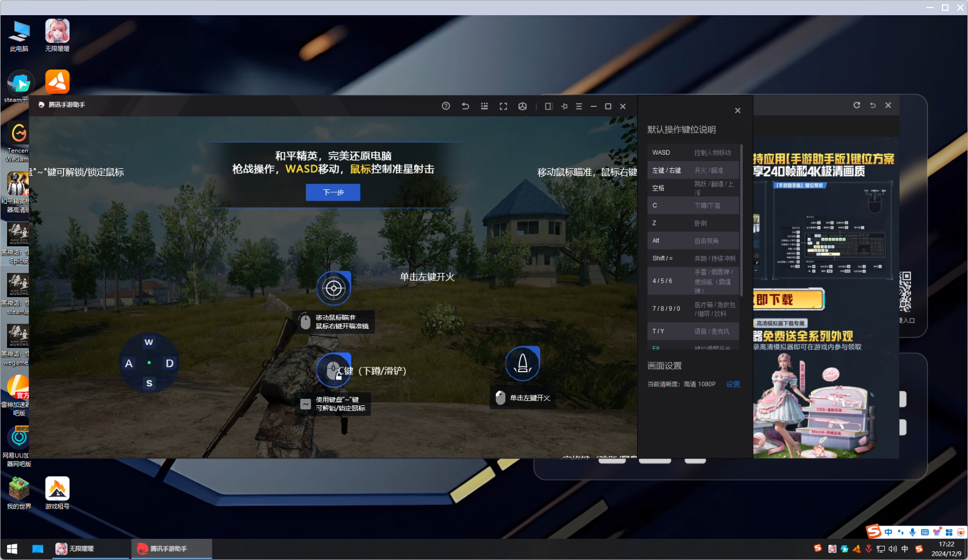Click 设置 link next to 高清 1080P
968x560 pixels.
point(733,384)
